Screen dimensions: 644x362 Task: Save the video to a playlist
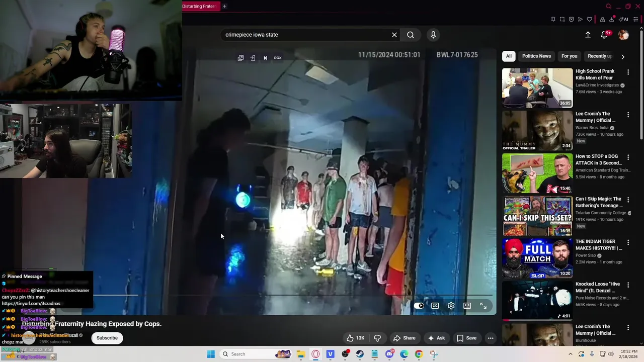466,338
